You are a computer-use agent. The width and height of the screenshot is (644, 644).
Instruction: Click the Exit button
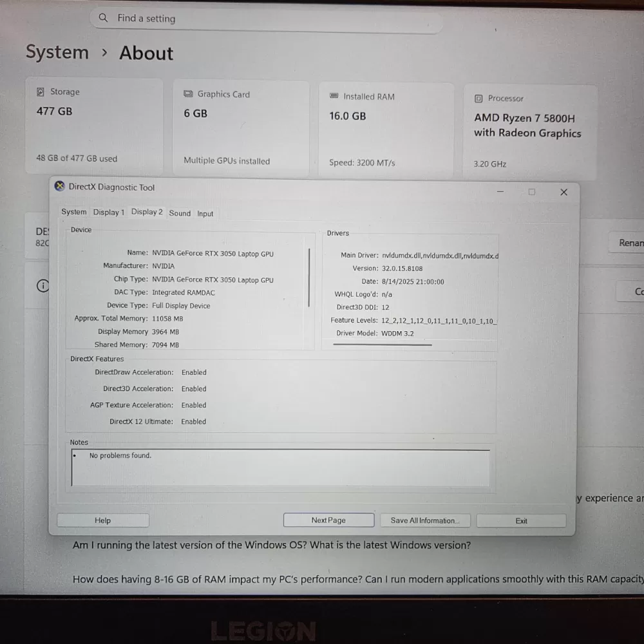pyautogui.click(x=521, y=521)
